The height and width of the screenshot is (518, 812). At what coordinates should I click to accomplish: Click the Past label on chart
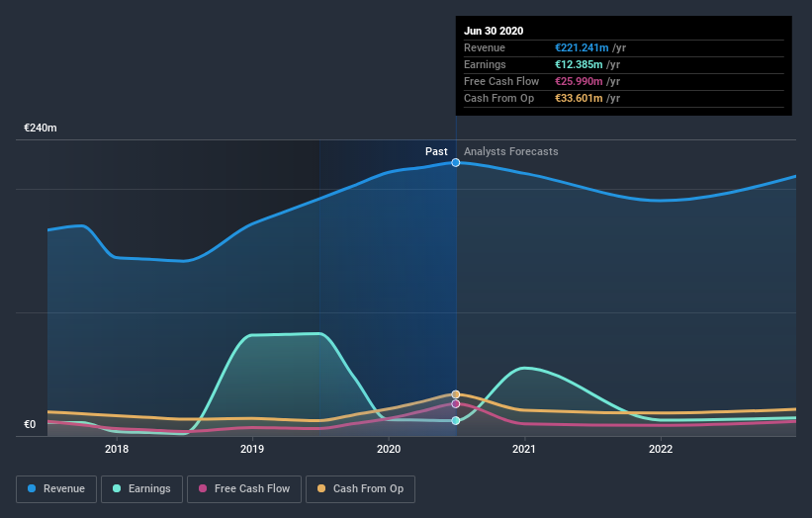[436, 151]
